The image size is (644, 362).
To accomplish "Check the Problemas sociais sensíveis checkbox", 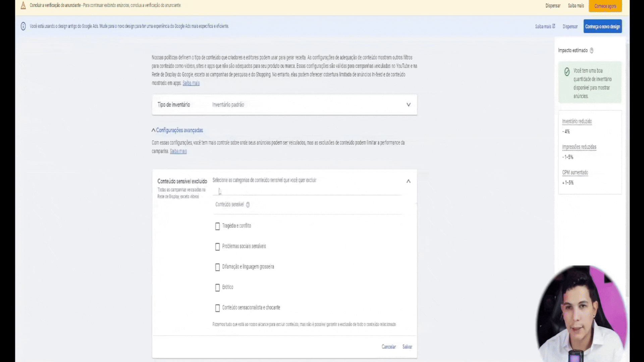I will click(217, 247).
